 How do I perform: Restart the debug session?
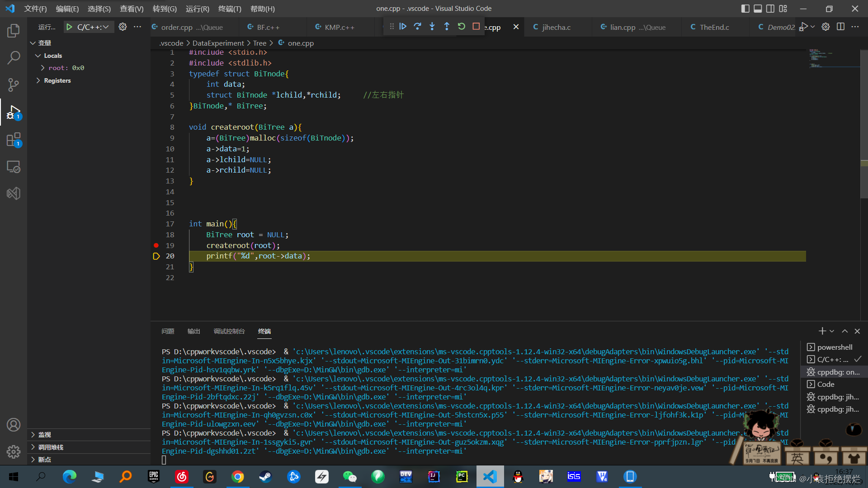(x=461, y=27)
